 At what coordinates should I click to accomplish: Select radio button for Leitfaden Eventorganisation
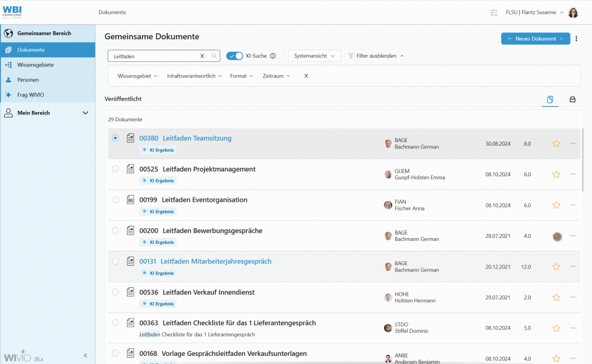click(x=116, y=199)
